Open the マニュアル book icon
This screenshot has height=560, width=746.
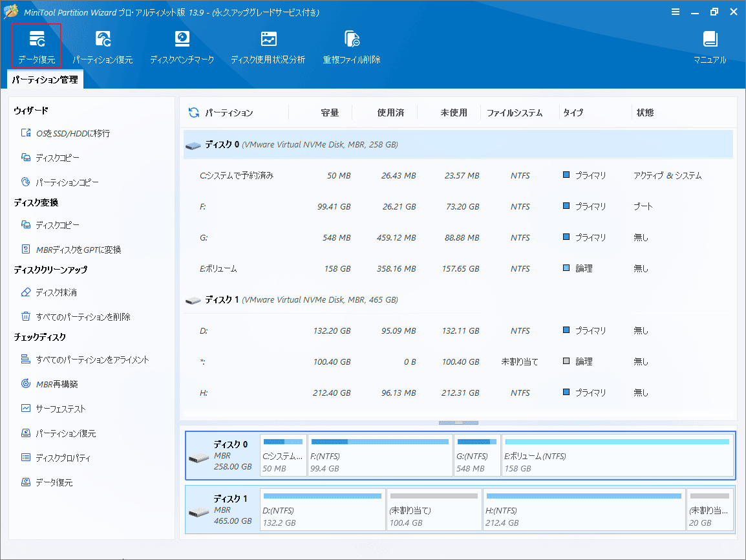coord(710,39)
